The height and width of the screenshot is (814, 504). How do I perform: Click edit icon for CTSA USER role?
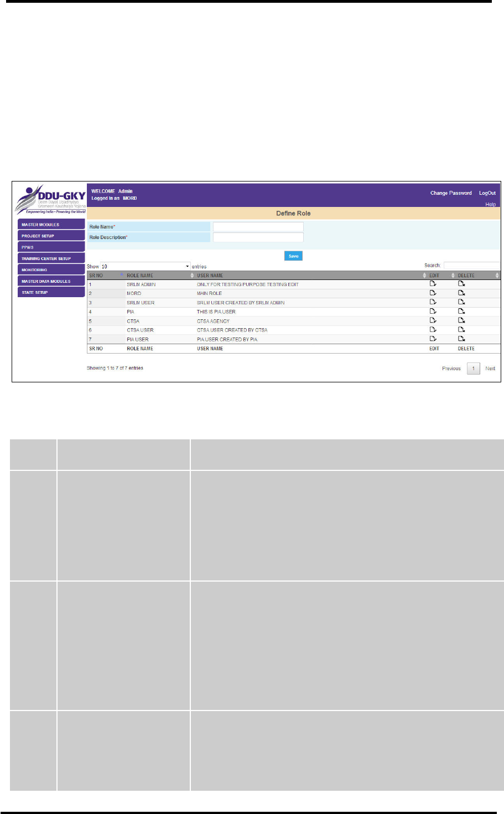433,330
